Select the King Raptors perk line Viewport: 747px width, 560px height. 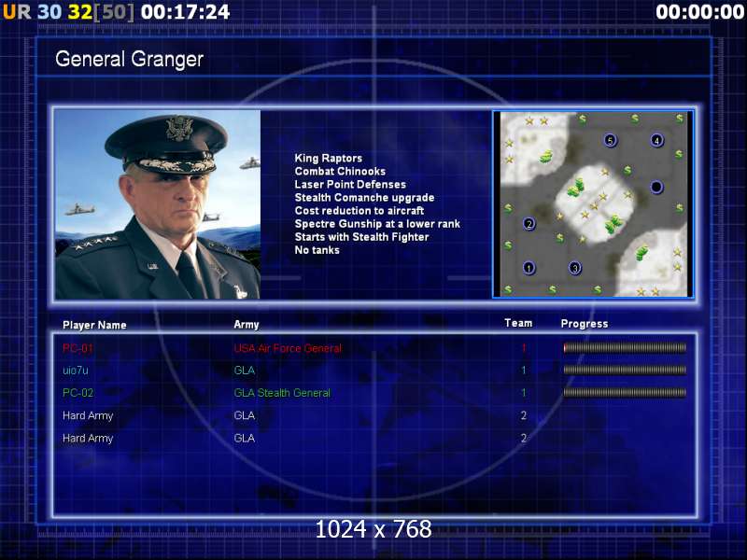coord(329,158)
